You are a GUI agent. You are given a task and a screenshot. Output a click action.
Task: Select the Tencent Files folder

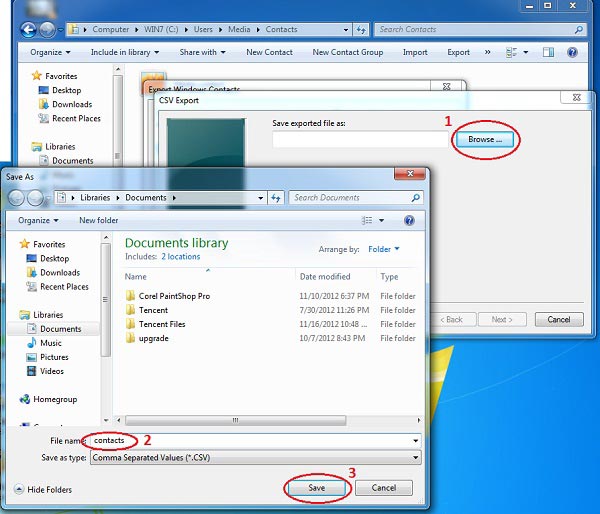[x=162, y=324]
